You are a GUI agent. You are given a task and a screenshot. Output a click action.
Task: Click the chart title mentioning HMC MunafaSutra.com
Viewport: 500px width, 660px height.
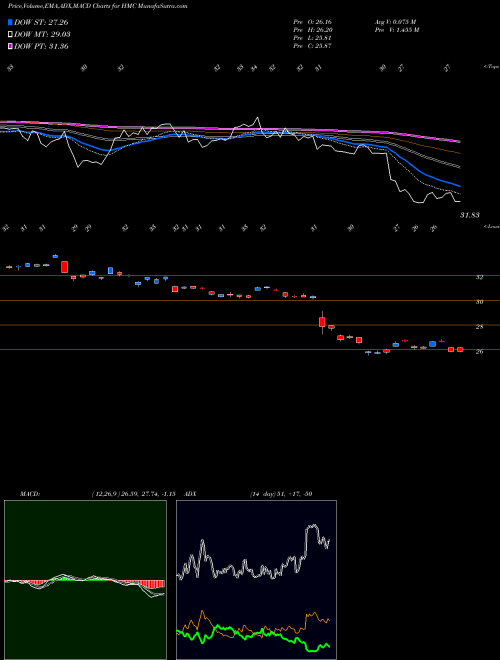98,6
